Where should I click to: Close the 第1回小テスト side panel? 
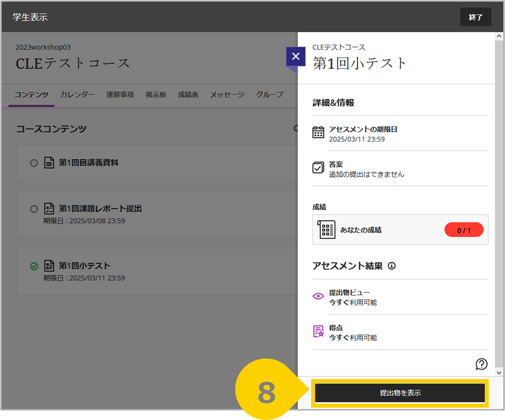296,56
